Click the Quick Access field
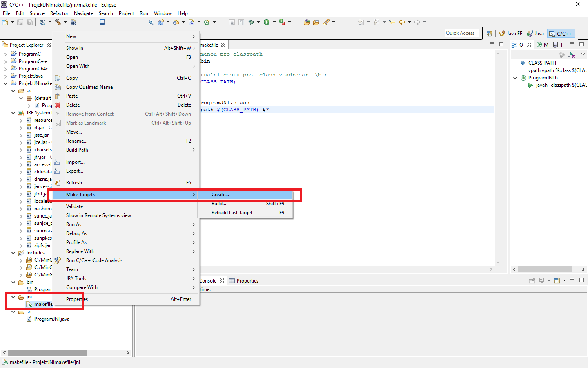This screenshot has height=368, width=588. tap(462, 33)
